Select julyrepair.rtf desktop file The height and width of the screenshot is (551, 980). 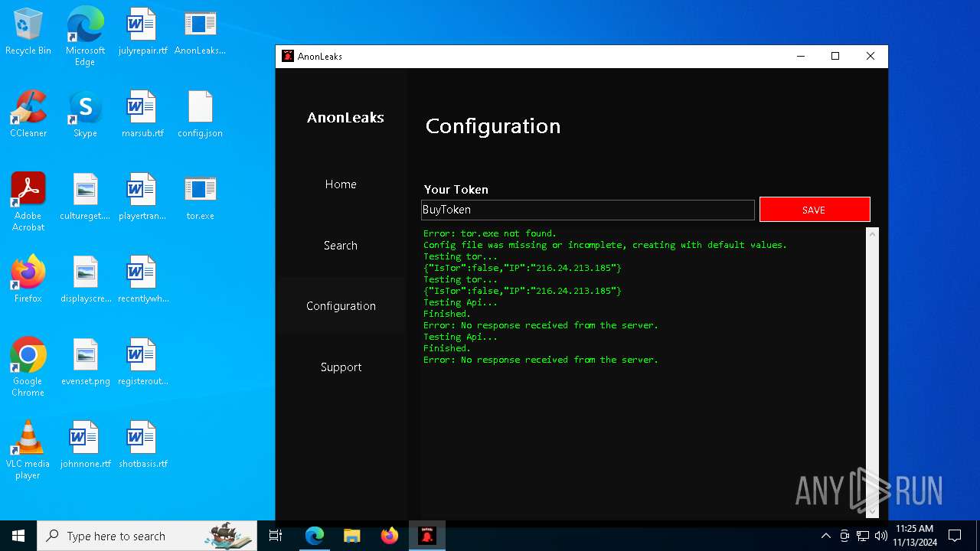point(142,31)
